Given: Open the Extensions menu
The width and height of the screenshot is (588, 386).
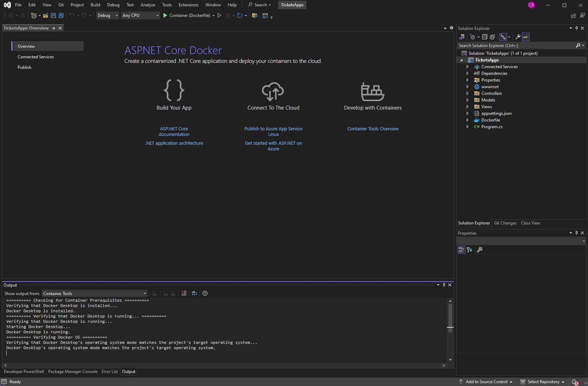Looking at the screenshot, I should (x=188, y=5).
